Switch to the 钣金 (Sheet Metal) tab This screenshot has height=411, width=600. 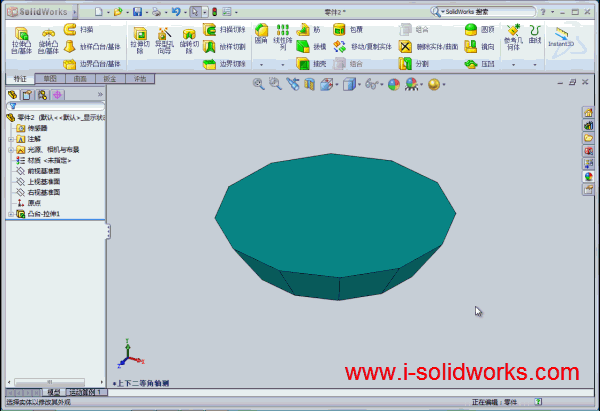tap(110, 79)
